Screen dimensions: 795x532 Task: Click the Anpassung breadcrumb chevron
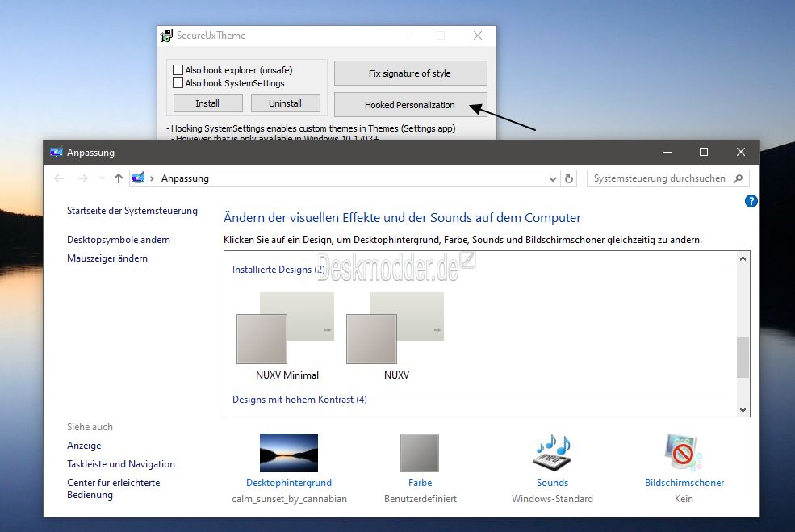coord(152,178)
